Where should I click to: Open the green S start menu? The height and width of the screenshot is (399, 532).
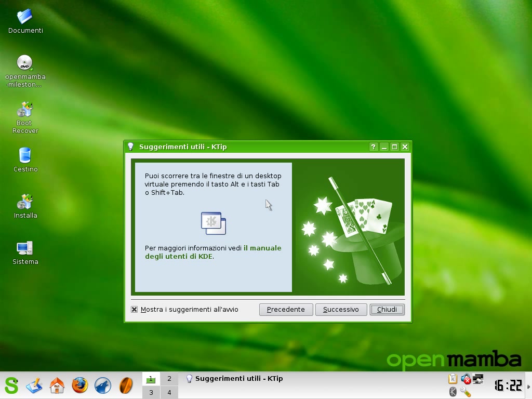pos(11,385)
